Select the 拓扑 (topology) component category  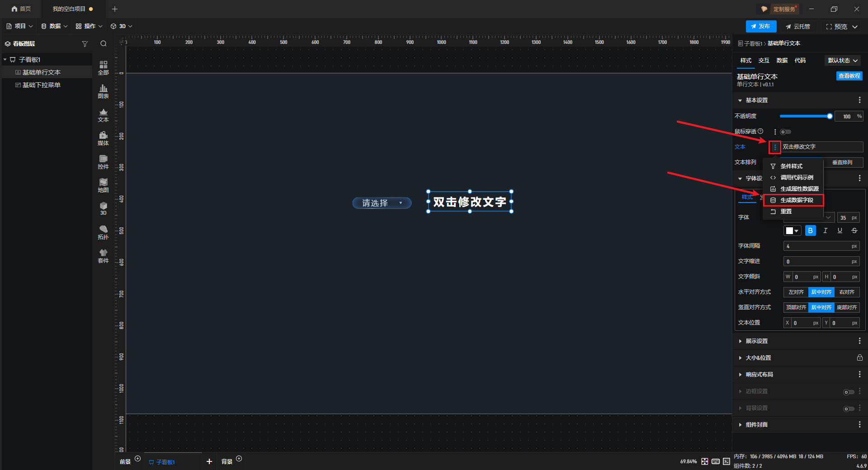(x=103, y=232)
